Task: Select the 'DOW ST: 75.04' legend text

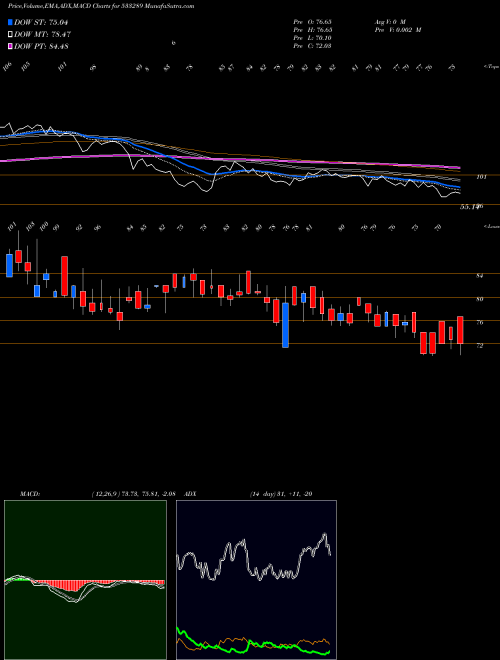Action: point(41,22)
